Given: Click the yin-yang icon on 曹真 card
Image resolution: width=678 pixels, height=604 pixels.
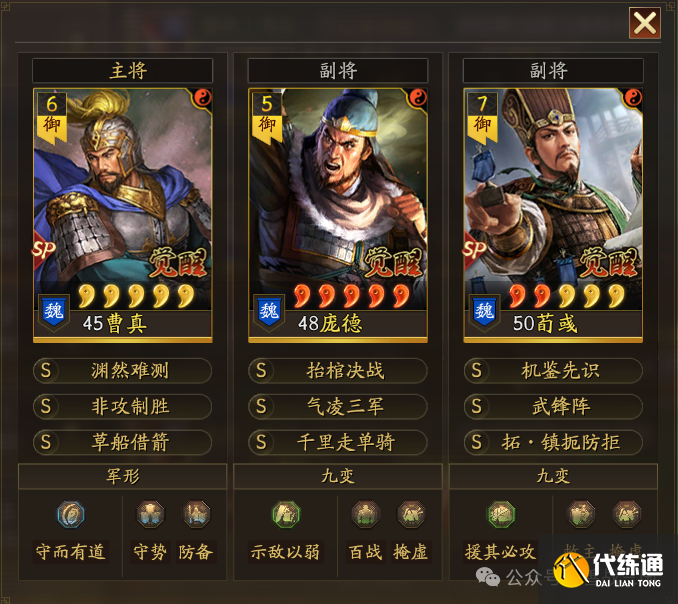Looking at the screenshot, I should point(201,98).
